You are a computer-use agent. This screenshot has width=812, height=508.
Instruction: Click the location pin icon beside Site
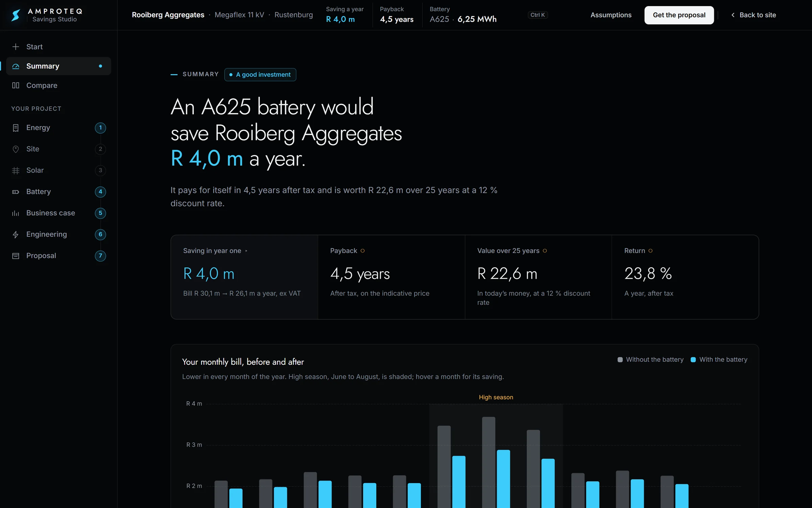click(x=16, y=149)
